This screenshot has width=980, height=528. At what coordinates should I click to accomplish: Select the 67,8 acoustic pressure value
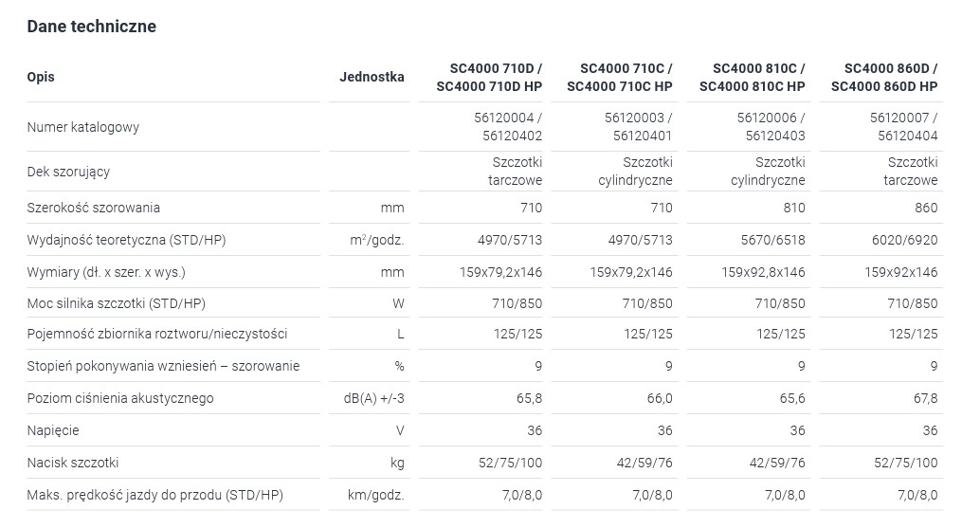click(925, 398)
